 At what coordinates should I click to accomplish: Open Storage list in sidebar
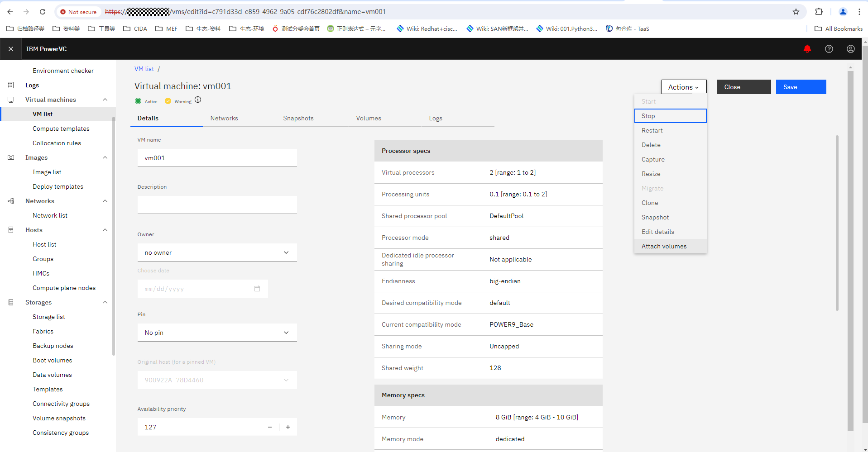click(x=49, y=317)
